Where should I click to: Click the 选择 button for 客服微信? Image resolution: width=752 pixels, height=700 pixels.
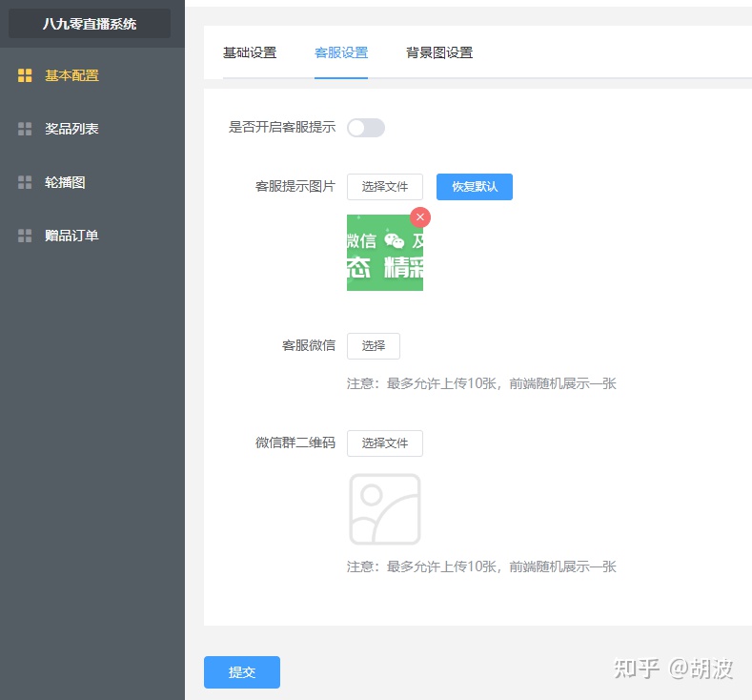coord(373,346)
